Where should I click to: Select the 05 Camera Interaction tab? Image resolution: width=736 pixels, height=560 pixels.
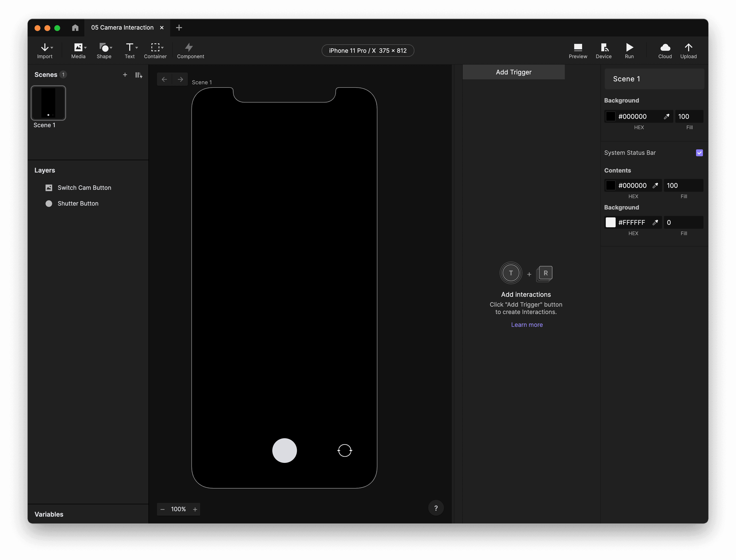coord(122,28)
